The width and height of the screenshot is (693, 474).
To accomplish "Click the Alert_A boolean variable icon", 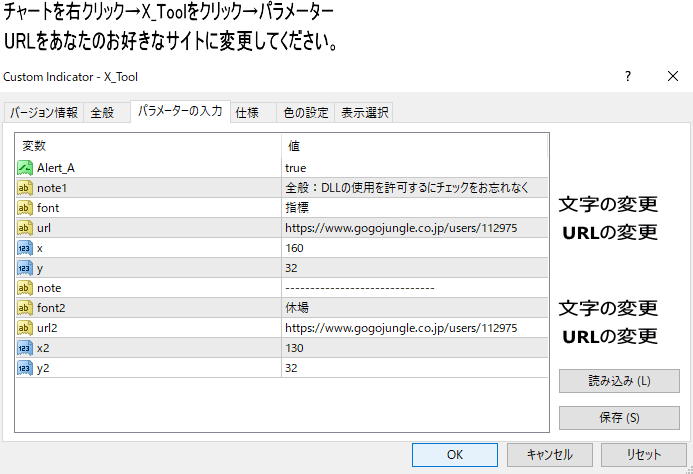I will pyautogui.click(x=26, y=168).
